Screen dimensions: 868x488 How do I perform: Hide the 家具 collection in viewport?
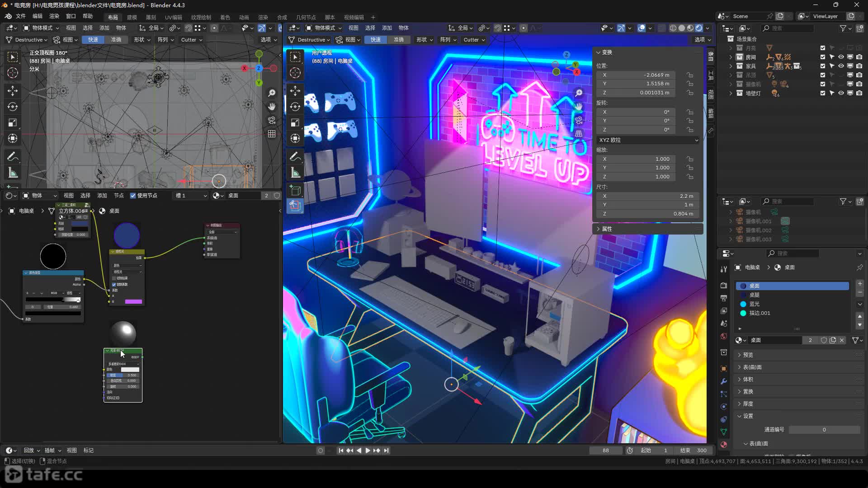[x=841, y=66]
